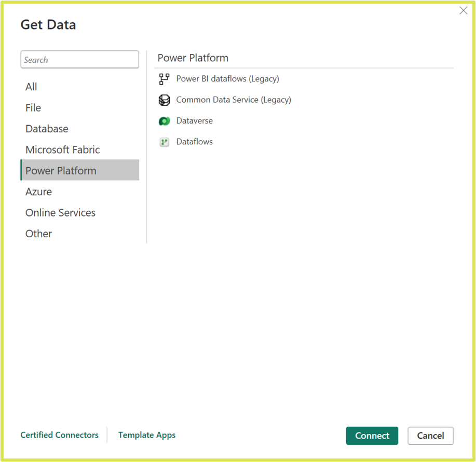Open the Template Apps link
The width and height of the screenshot is (476, 462).
147,435
